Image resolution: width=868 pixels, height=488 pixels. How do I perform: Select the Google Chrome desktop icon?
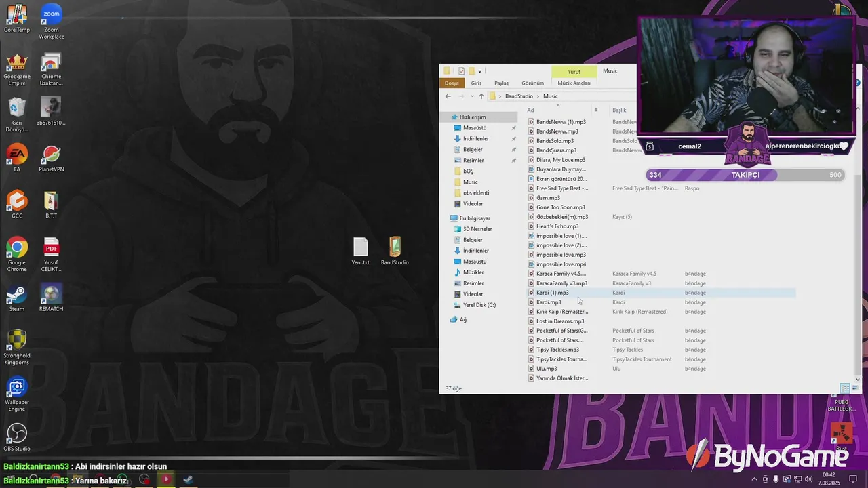point(17,254)
